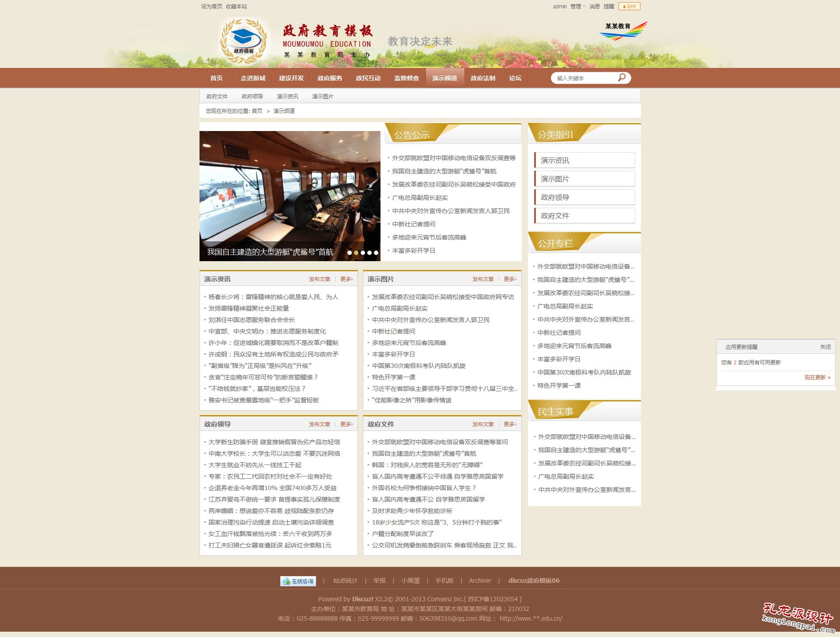Open the Archiver footer link
This screenshot has height=637, width=840.
pyautogui.click(x=480, y=581)
